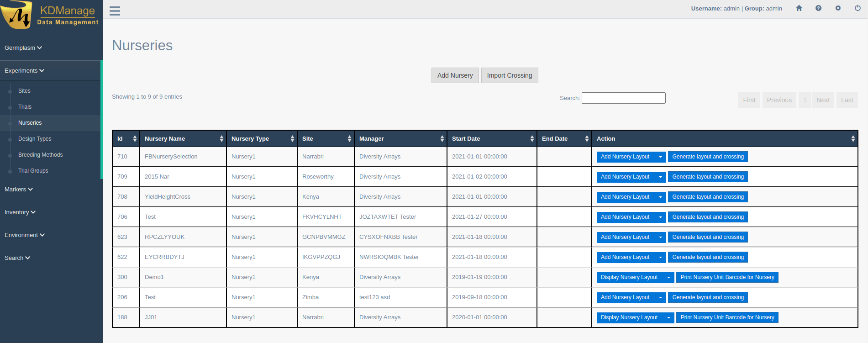The width and height of the screenshot is (868, 343).
Task: Click the Add Nursery button
Action: [455, 75]
